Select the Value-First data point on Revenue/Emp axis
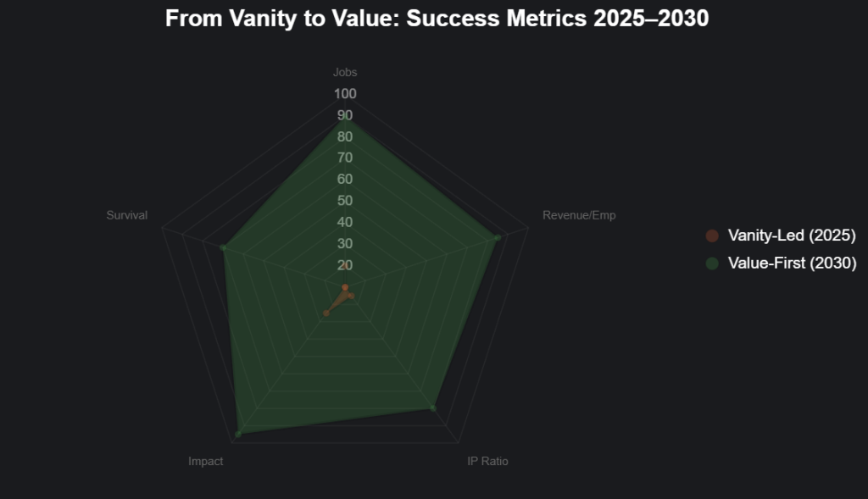Image resolution: width=868 pixels, height=499 pixels. coord(498,237)
